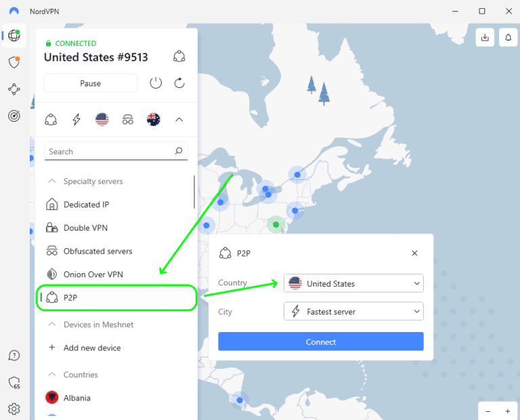Zoom out the map with minus

click(487, 411)
